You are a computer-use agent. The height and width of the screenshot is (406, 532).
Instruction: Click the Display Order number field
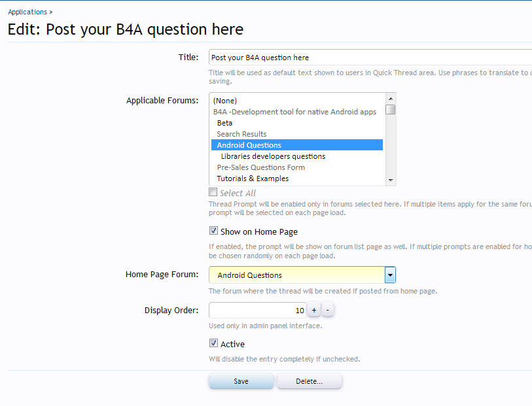point(257,310)
